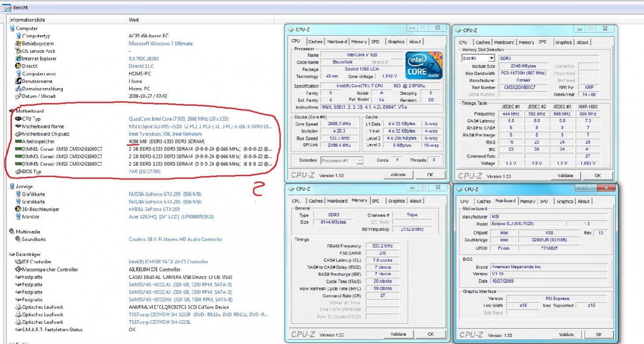
Task: Click OK in the Mainboard tab window
Action: tap(599, 335)
